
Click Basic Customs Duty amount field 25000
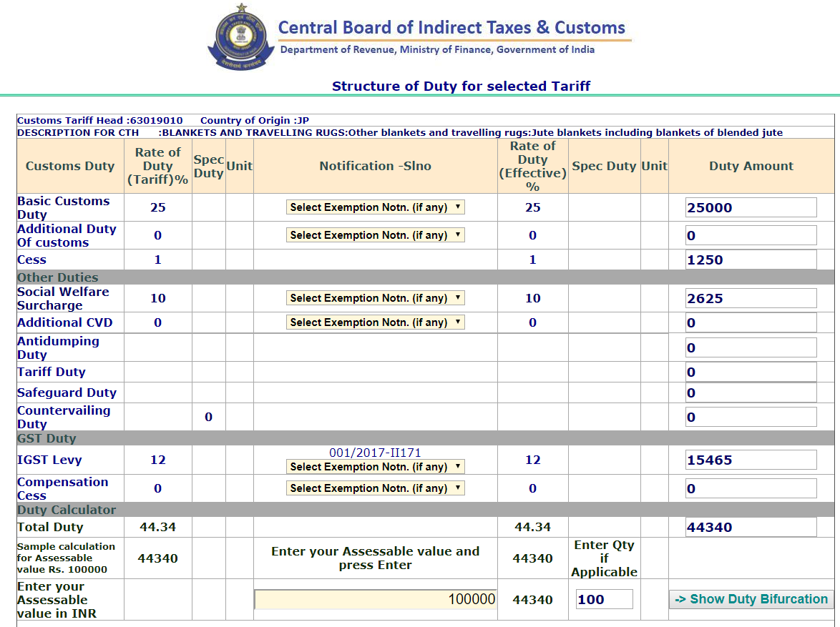pyautogui.click(x=751, y=207)
